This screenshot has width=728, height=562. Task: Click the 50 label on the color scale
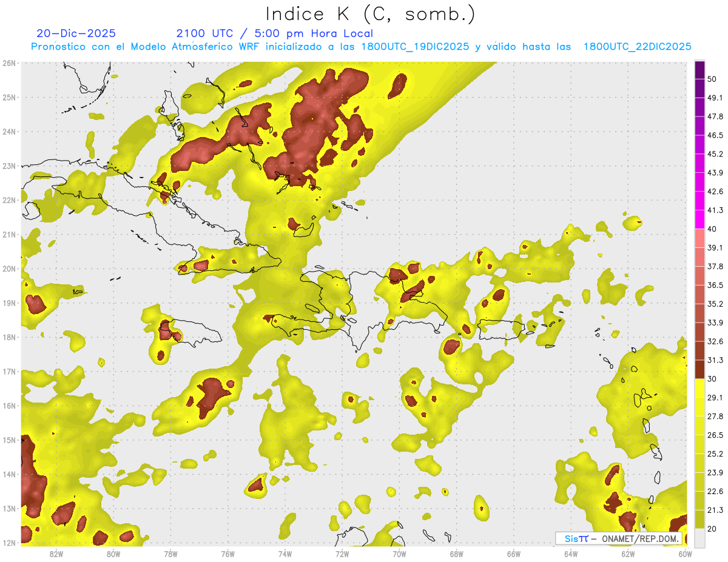coord(712,79)
